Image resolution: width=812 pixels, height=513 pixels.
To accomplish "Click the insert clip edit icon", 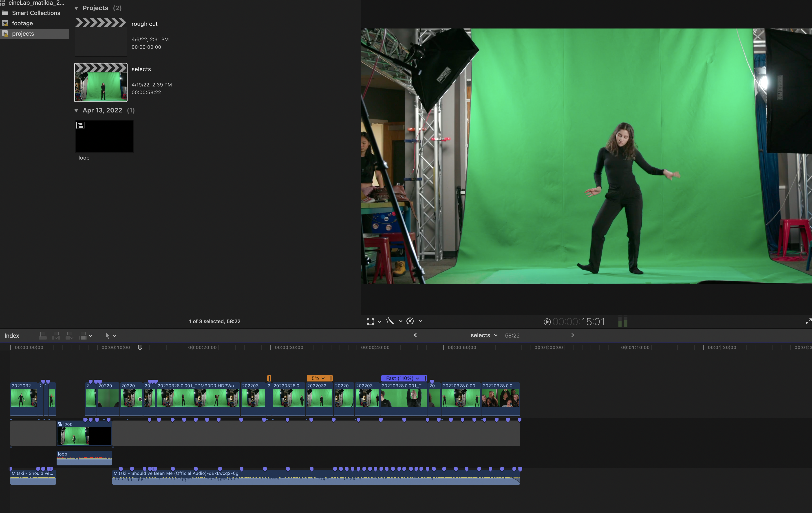I will point(56,335).
